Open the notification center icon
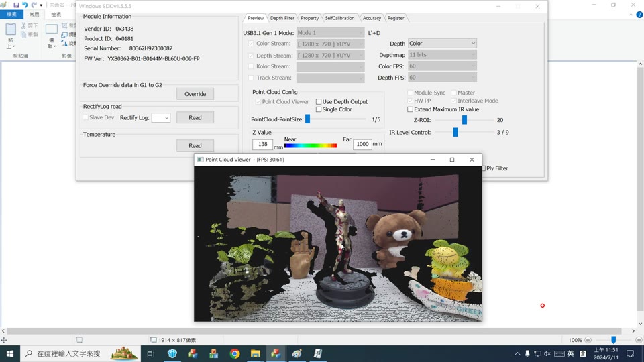The image size is (644, 362). point(631,353)
